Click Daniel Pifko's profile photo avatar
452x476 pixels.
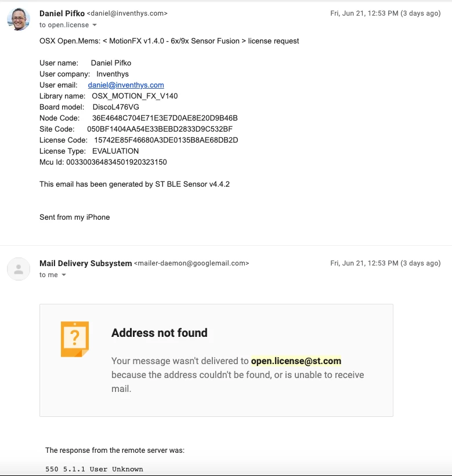click(x=19, y=19)
